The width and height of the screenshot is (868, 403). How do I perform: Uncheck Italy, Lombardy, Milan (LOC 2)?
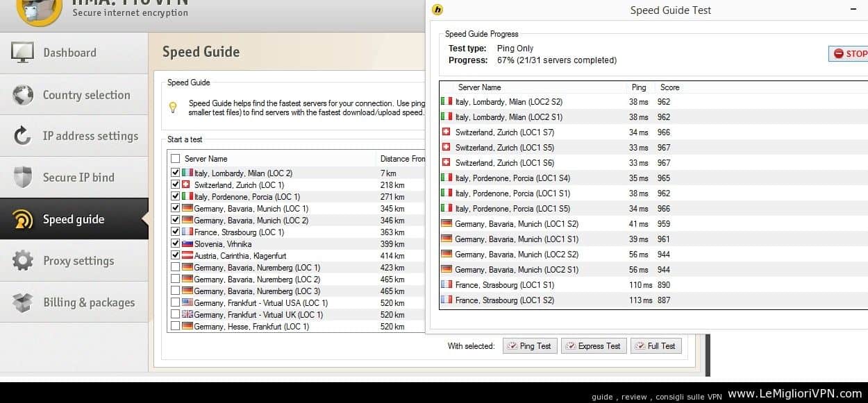point(175,173)
